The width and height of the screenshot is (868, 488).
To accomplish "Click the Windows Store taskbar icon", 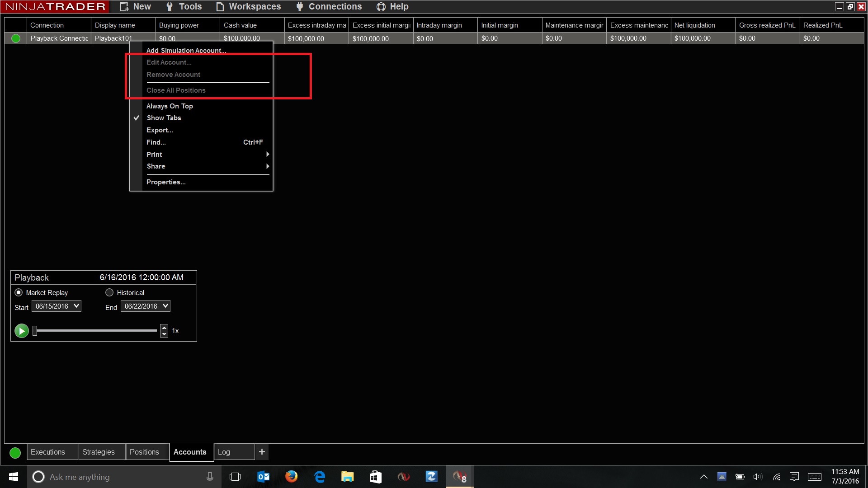I will pos(375,477).
